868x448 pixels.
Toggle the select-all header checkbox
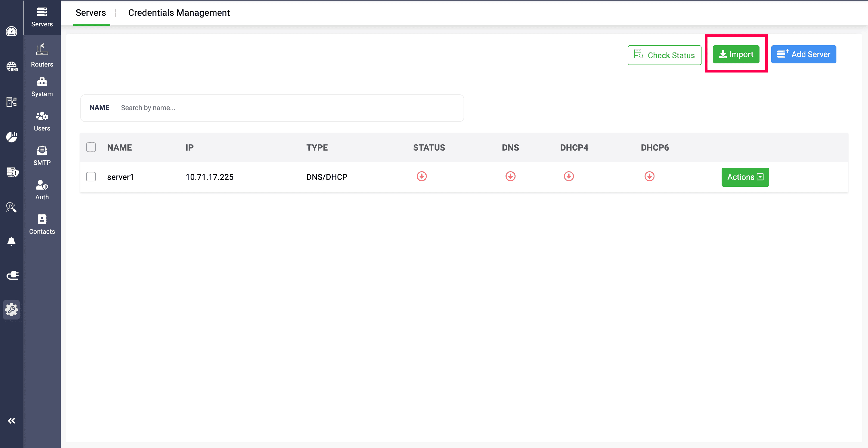click(91, 147)
